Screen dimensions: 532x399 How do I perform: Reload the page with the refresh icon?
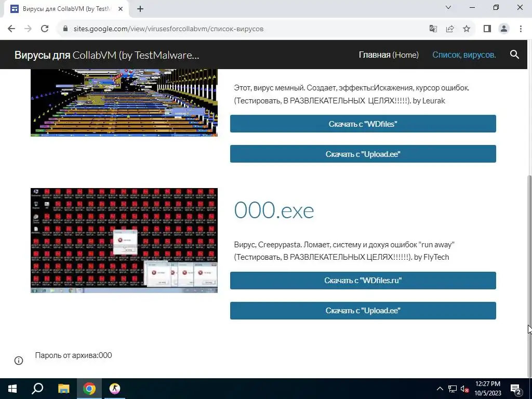45,29
